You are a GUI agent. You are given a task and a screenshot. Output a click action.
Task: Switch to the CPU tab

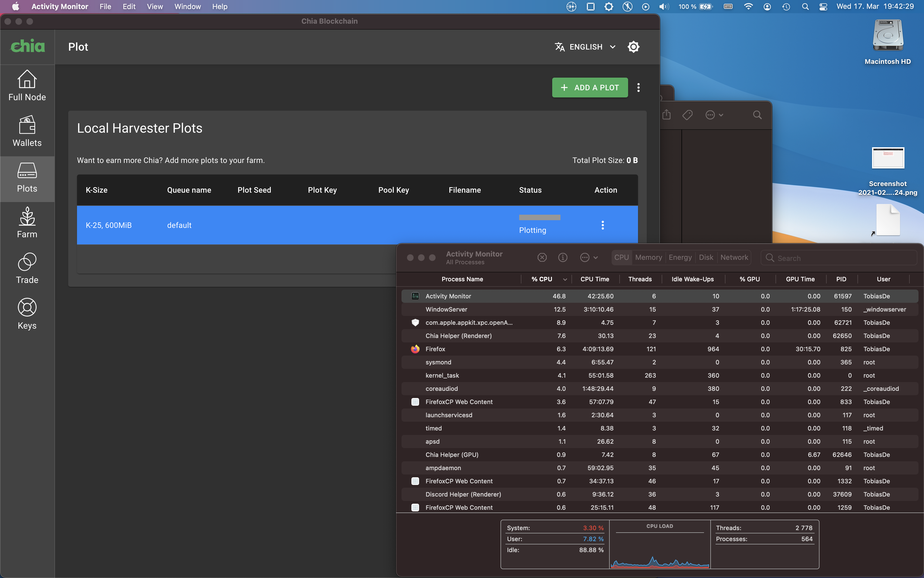coord(621,257)
